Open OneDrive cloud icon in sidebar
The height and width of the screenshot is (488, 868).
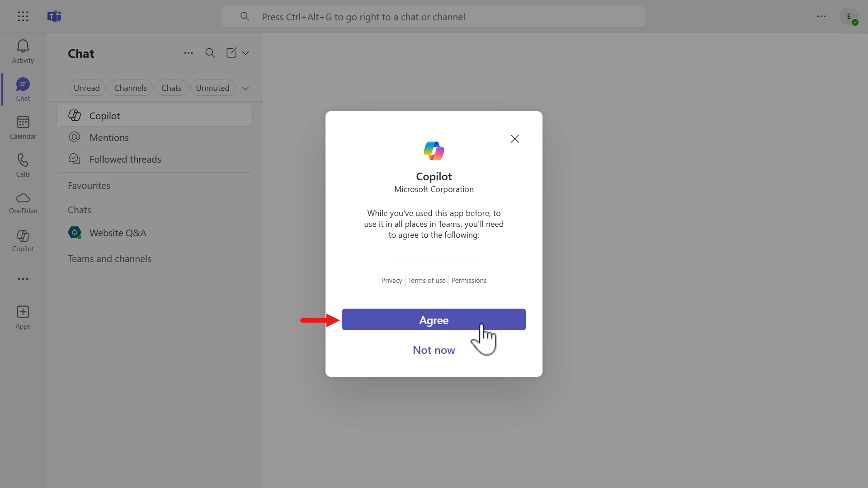tap(23, 203)
